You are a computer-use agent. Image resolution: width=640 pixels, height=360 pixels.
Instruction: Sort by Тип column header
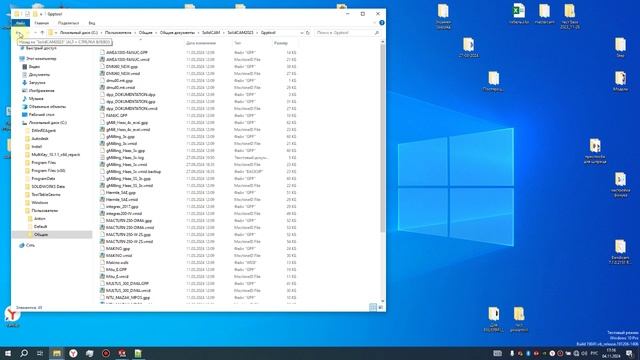[238, 43]
